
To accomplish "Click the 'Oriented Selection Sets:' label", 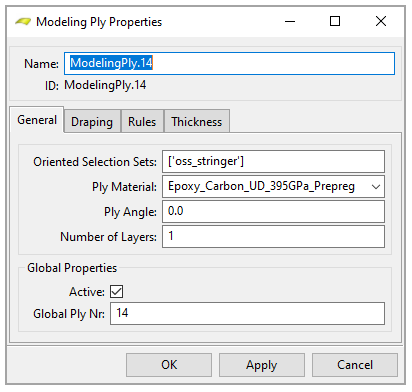I will point(95,162).
